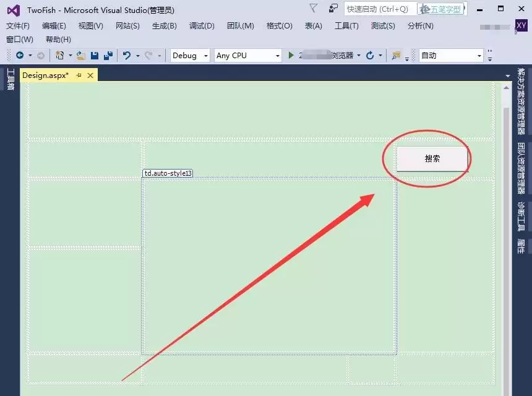The height and width of the screenshot is (396, 532).
Task: Open the 工具(T) menu
Action: click(346, 26)
